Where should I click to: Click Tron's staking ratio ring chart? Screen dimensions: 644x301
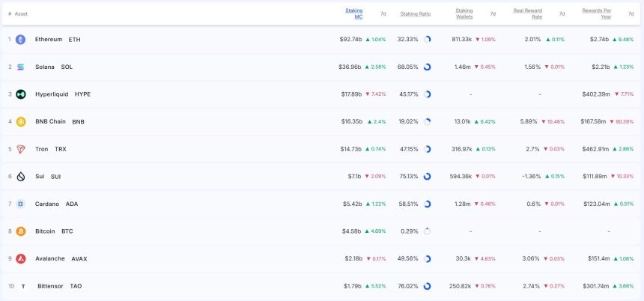pos(427,149)
